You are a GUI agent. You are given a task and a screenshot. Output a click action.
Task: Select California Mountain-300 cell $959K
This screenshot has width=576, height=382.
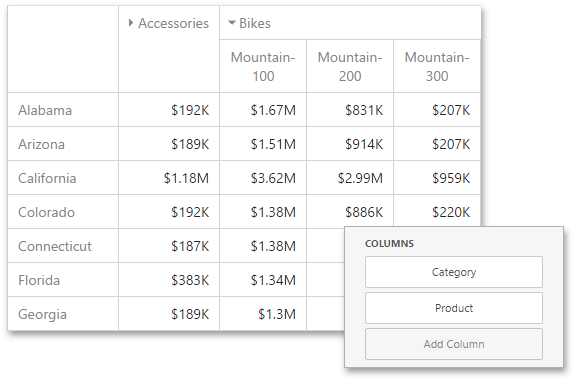[x=437, y=178]
